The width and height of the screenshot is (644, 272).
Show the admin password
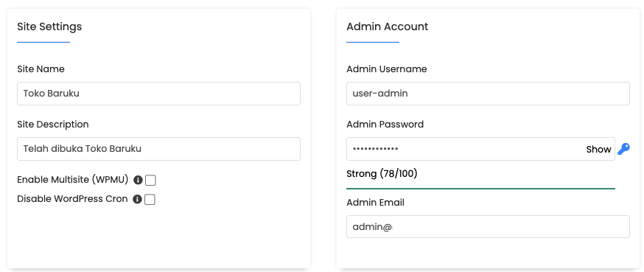[x=598, y=149]
